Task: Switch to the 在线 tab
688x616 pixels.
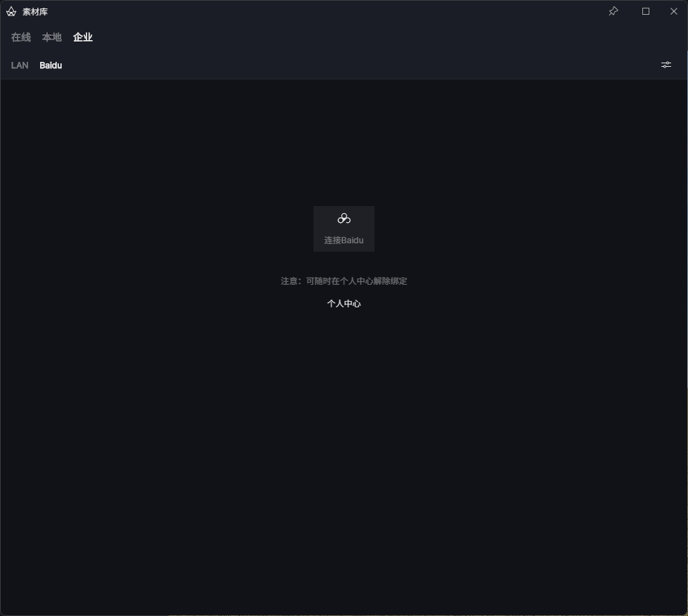Action: coord(21,37)
